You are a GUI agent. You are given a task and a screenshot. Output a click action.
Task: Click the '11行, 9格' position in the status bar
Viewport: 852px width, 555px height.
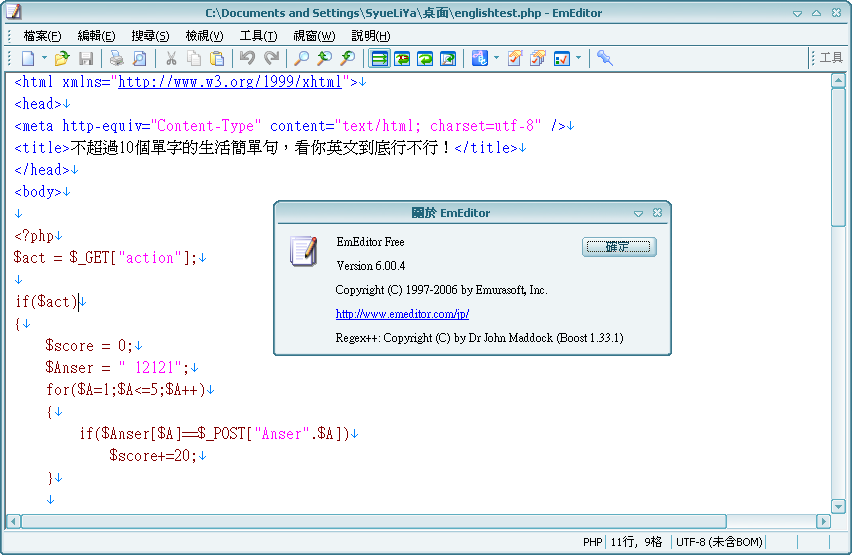click(x=637, y=542)
